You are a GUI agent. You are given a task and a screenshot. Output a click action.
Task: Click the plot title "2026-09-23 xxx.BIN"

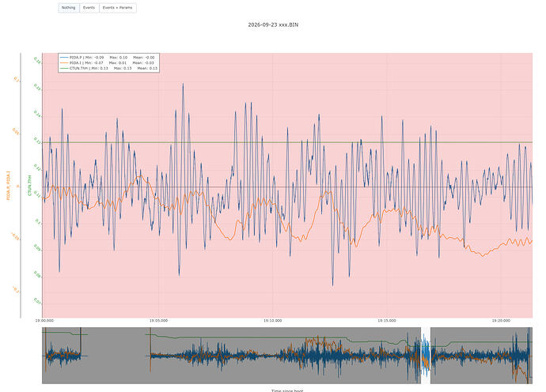pyautogui.click(x=273, y=24)
